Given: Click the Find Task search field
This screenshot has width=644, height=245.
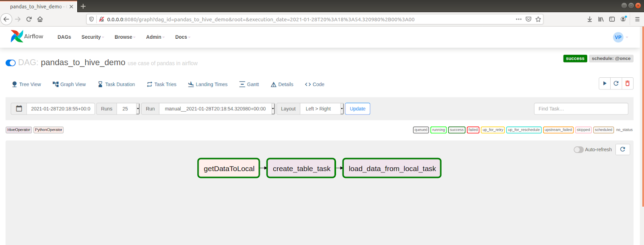Looking at the screenshot, I should pyautogui.click(x=581, y=109).
